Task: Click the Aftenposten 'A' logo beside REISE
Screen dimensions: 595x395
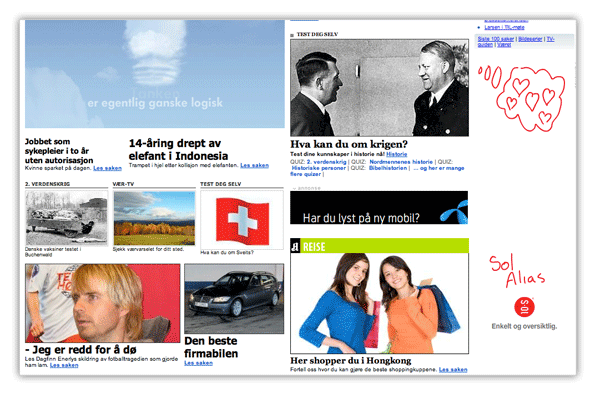Action: click(x=295, y=247)
